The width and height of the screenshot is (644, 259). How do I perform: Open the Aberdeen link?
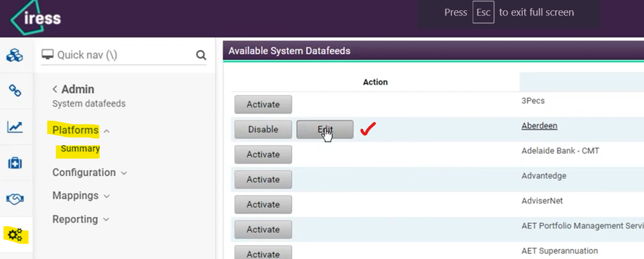point(539,126)
